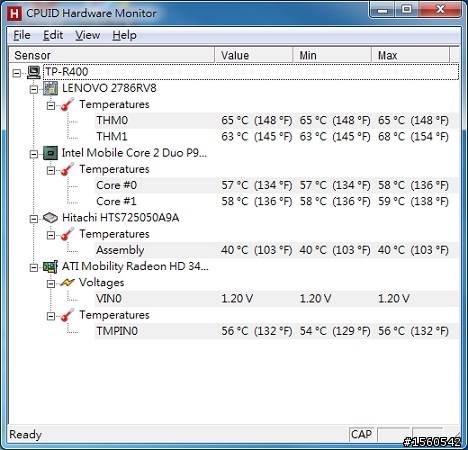Select the THM0 sensor row

tap(276, 120)
